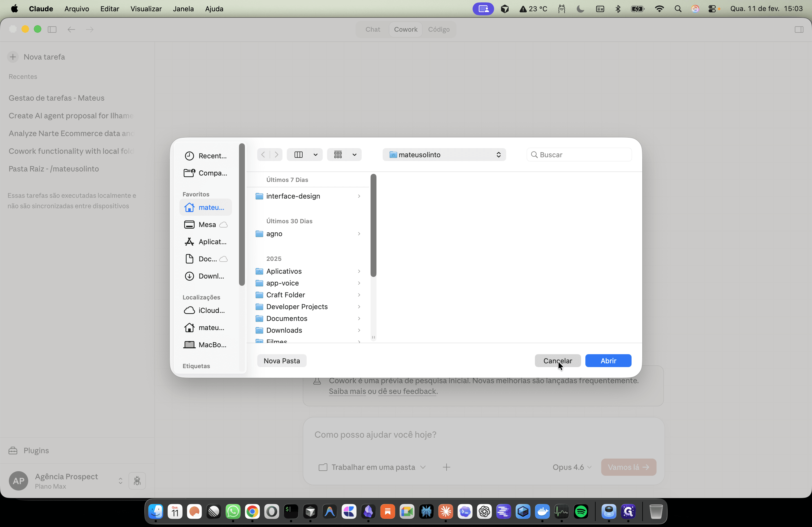Select Compartilhado in file dialog sidebar
Viewport: 812px width, 527px height.
click(205, 173)
